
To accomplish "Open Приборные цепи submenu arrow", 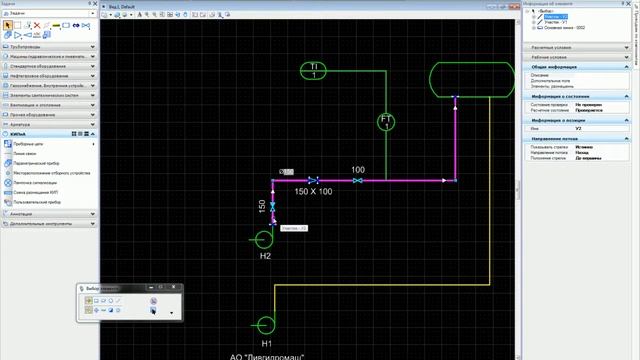I will [93, 144].
